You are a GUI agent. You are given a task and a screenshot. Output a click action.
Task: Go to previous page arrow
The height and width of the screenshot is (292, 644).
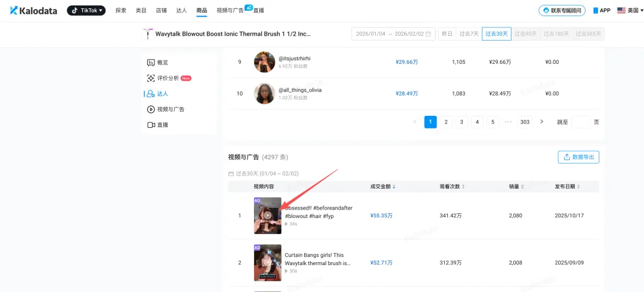pyautogui.click(x=415, y=122)
